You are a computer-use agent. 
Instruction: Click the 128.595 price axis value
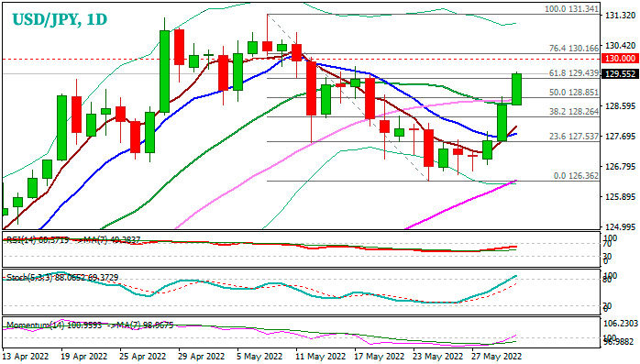click(x=620, y=106)
